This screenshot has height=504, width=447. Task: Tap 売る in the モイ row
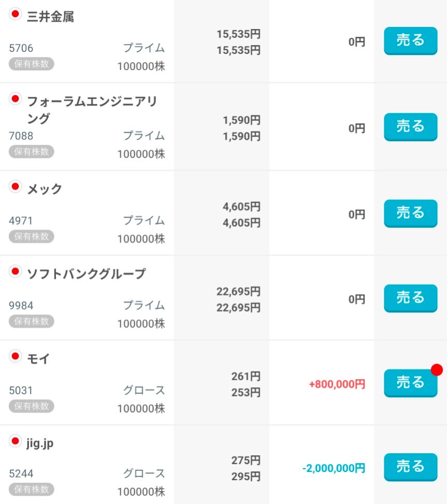[x=410, y=383]
